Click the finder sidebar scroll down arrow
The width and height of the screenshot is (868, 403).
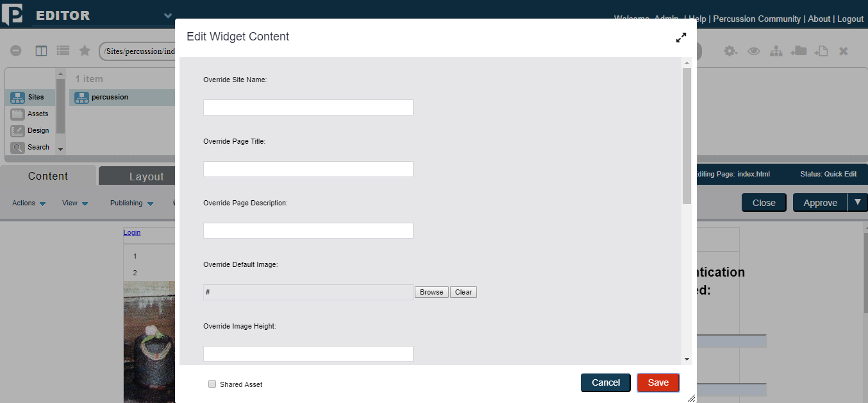61,149
